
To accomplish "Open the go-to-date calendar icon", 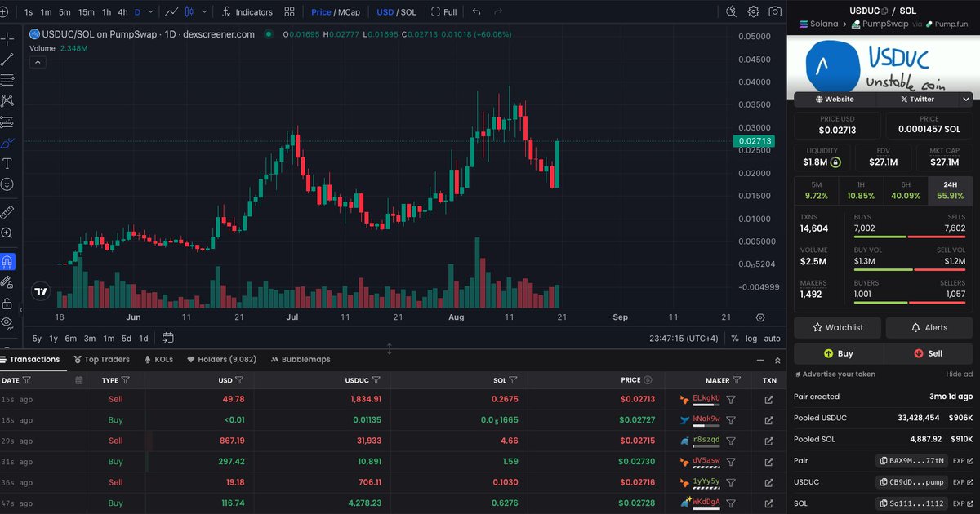I will click(x=168, y=338).
